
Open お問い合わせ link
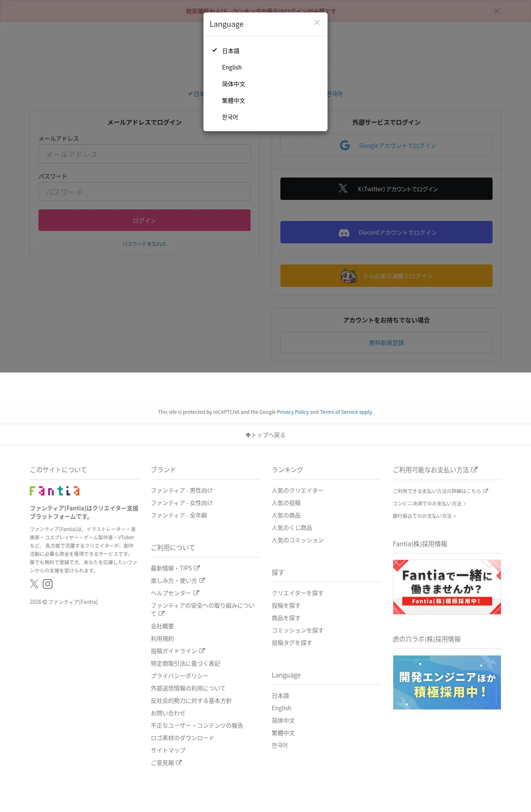(x=168, y=713)
